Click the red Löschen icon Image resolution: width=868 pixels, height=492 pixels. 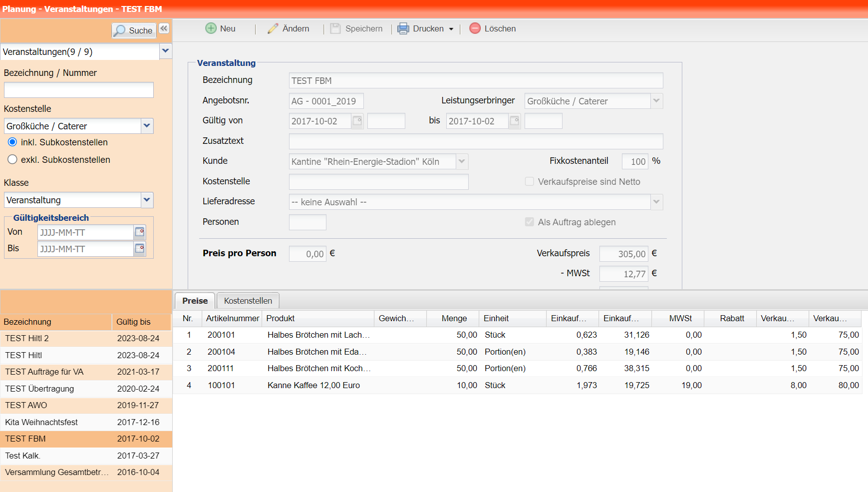pyautogui.click(x=475, y=28)
